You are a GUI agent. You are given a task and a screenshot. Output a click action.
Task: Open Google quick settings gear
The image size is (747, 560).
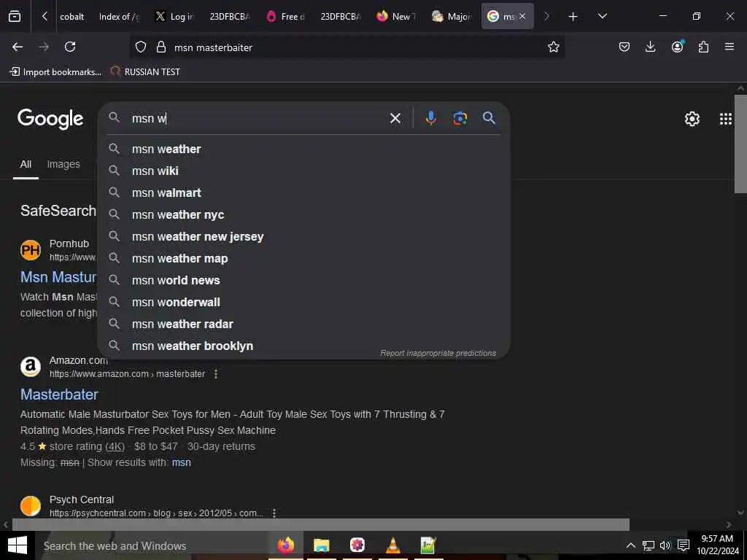(692, 119)
